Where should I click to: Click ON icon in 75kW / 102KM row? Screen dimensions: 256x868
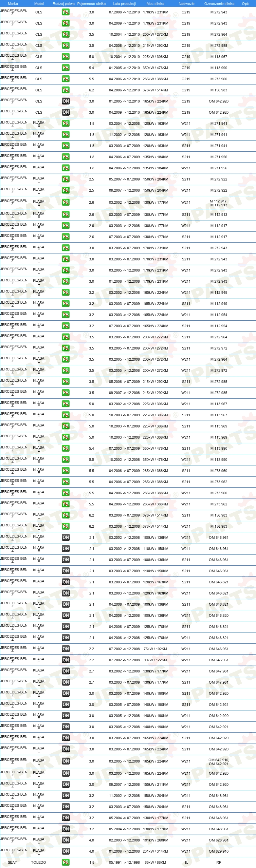66,649
